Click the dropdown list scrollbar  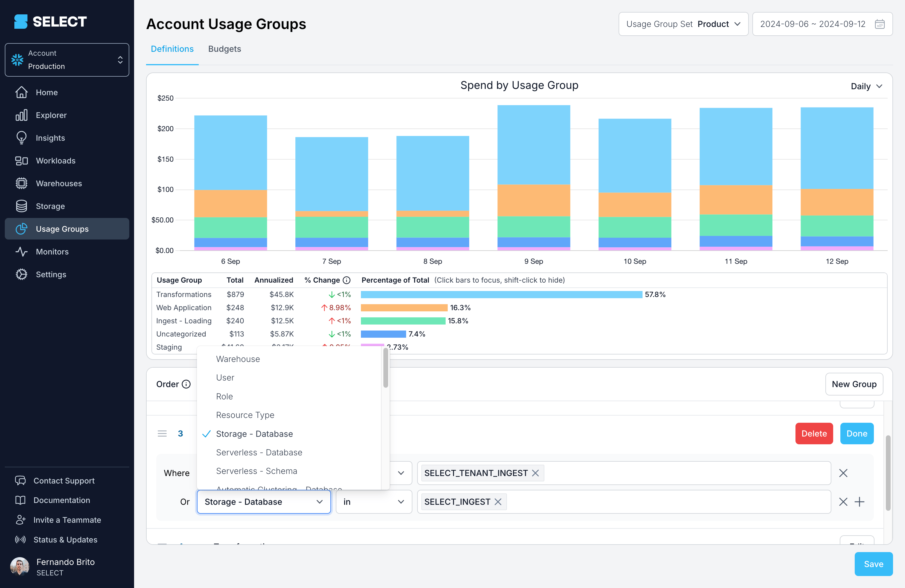[385, 367]
